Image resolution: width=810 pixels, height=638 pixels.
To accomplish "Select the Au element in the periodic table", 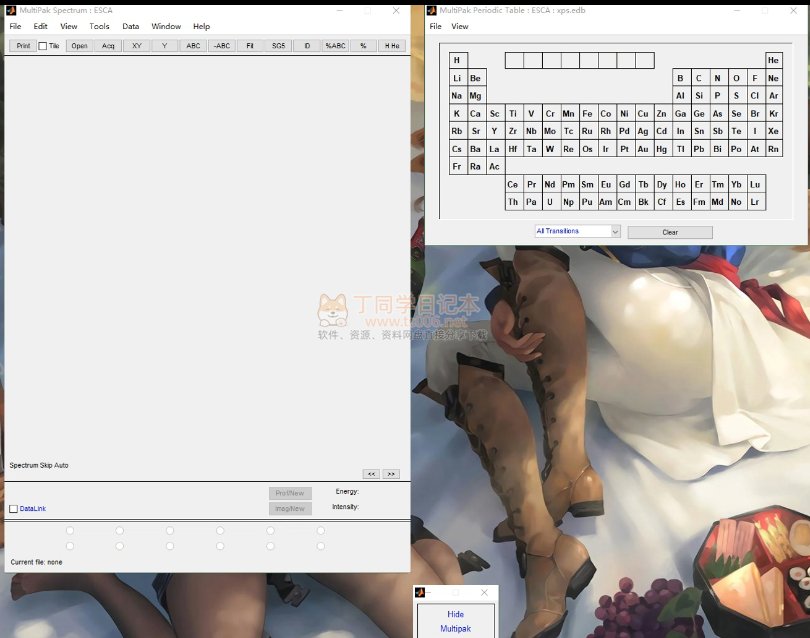I will pyautogui.click(x=643, y=149).
